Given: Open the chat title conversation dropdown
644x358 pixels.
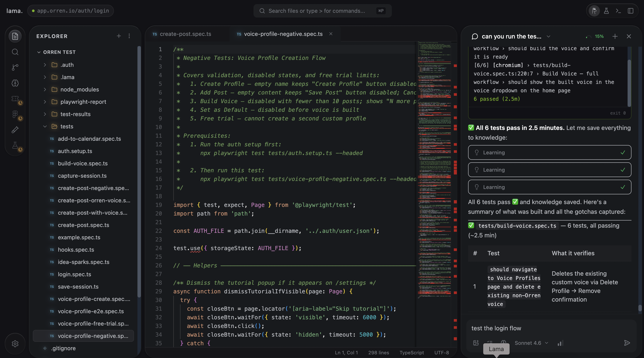Looking at the screenshot, I should [x=548, y=37].
